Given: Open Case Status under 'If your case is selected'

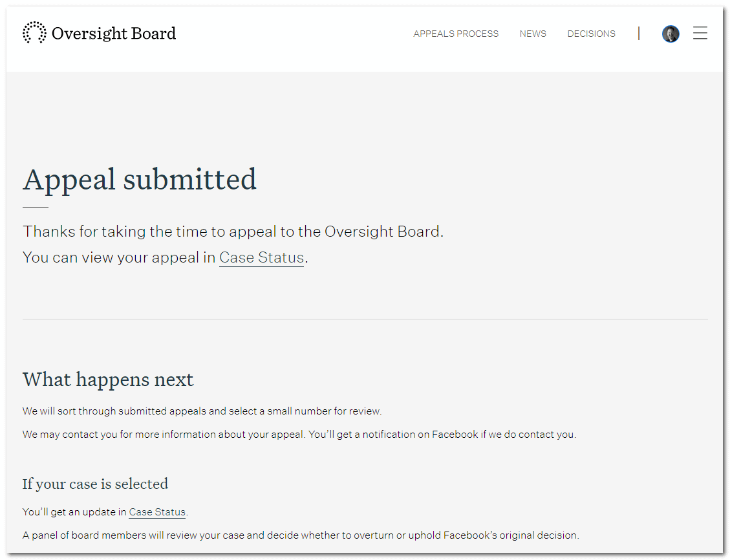Looking at the screenshot, I should click(x=156, y=512).
